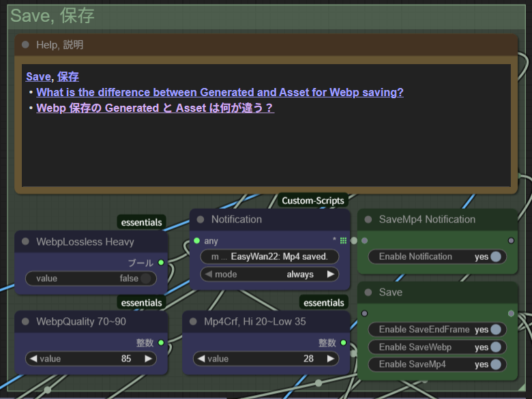The height and width of the screenshot is (399, 532).
Task: Click the Mp4Crf node's title dot
Action: (x=193, y=321)
